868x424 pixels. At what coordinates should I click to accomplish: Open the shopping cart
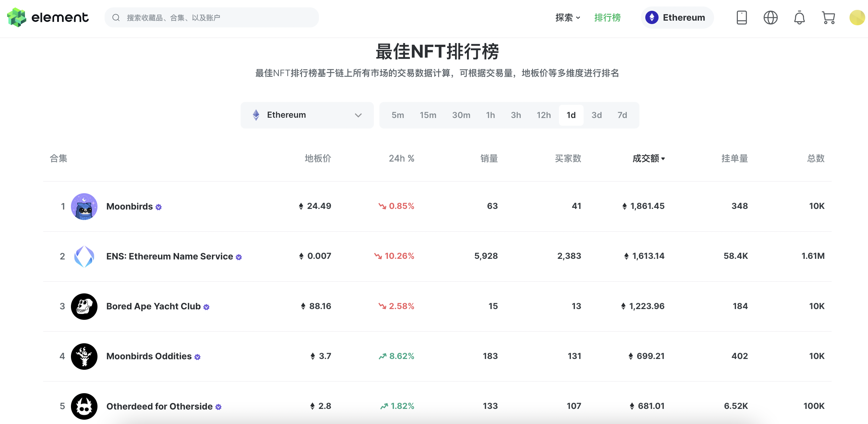pos(828,18)
